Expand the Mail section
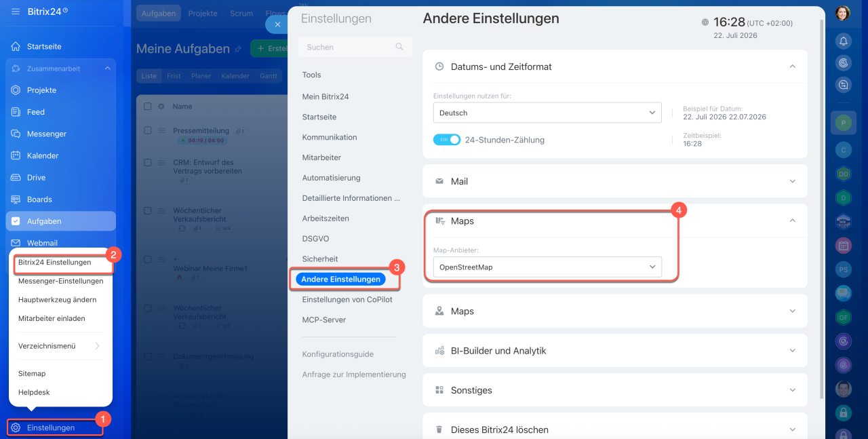 [x=793, y=181]
